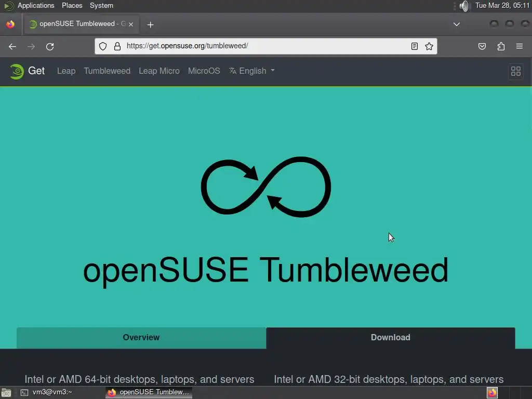
Task: Open the Leap link in navbar
Action: (x=66, y=71)
